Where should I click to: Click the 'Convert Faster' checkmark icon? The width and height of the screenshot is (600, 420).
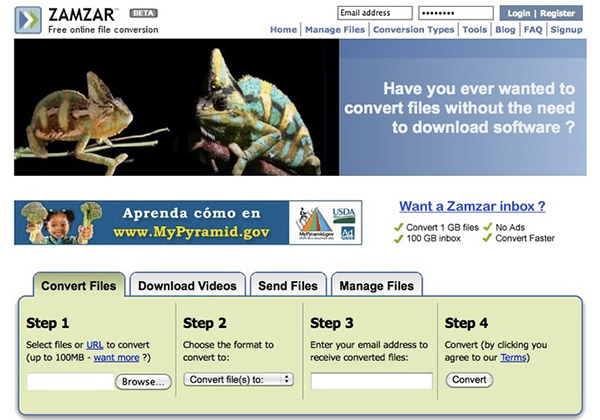pyautogui.click(x=488, y=238)
